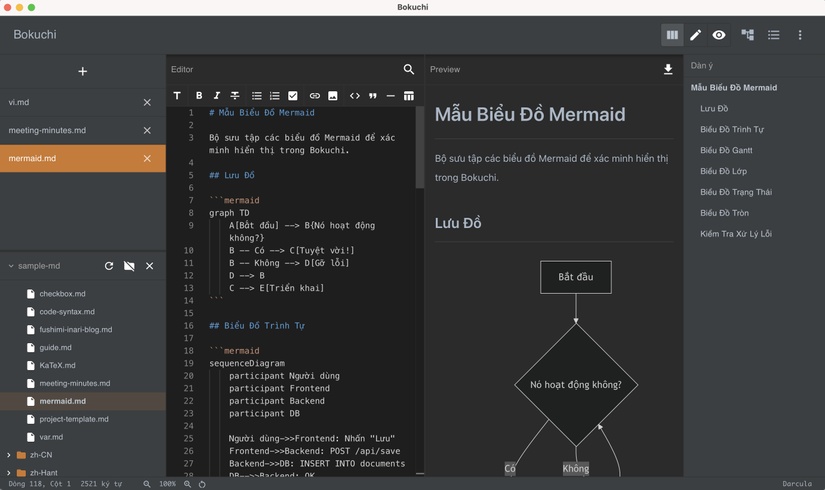The width and height of the screenshot is (825, 490).
Task: Place cursor on editor line '## Lưu Đồ'
Action: coord(232,175)
